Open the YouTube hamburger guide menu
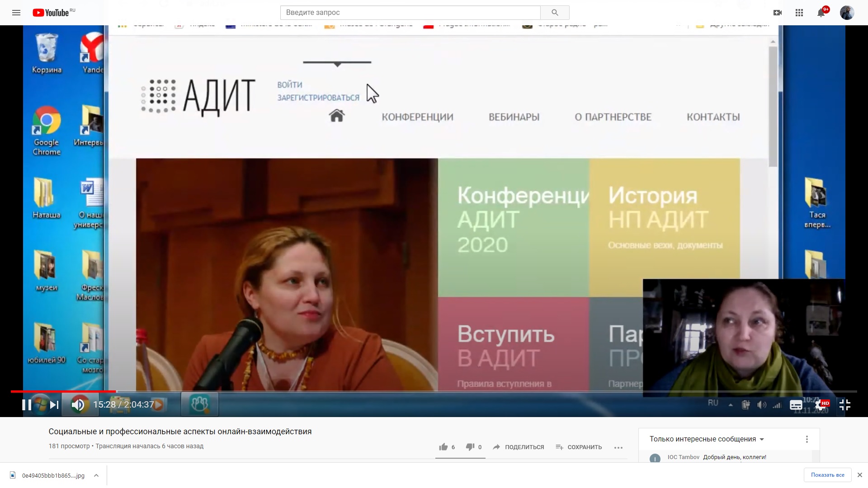 coord(16,13)
